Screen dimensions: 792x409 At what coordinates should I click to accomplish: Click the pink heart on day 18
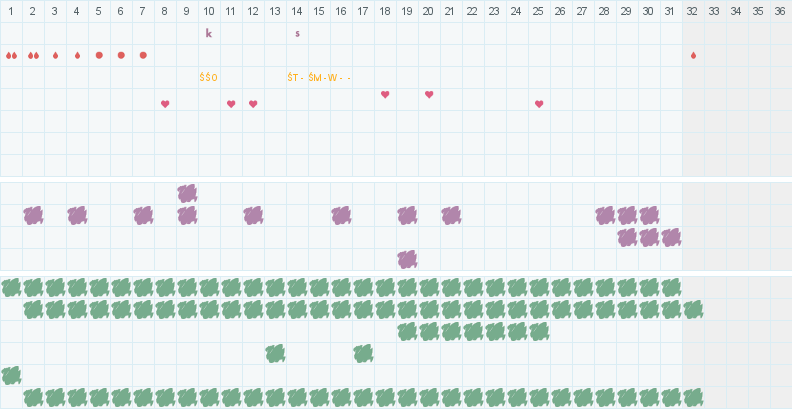coord(385,94)
